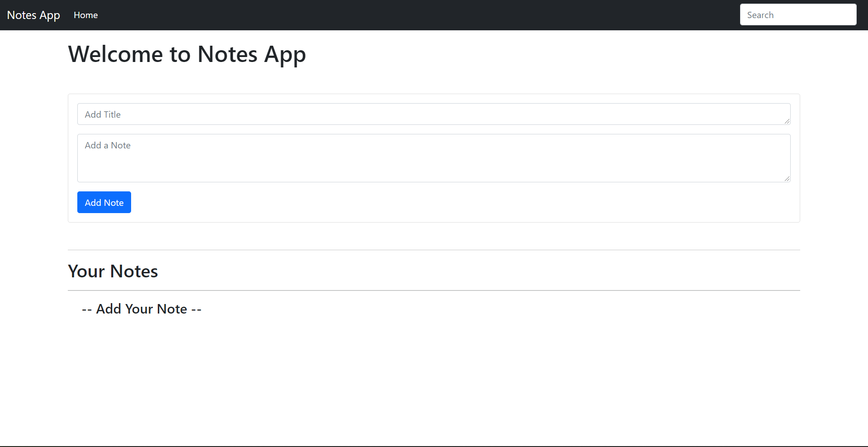Click the dark navigation bar

(x=407, y=14)
